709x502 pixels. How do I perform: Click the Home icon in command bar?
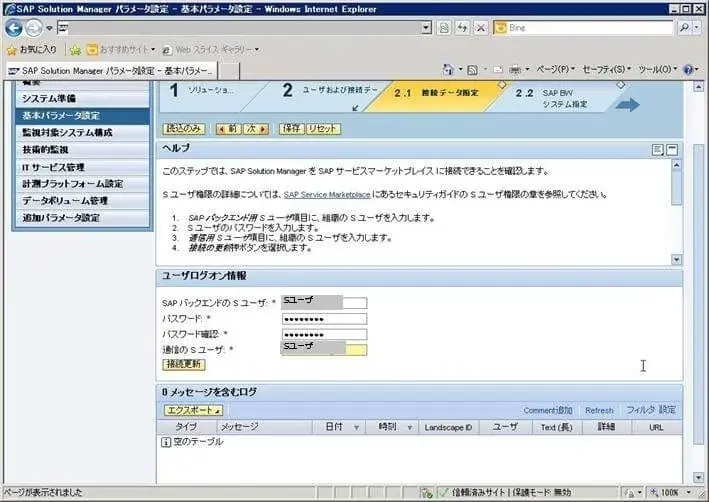(449, 70)
